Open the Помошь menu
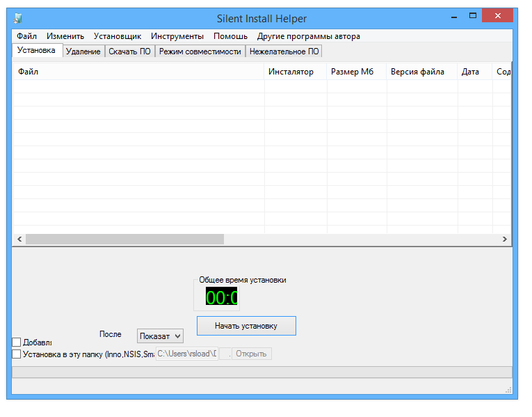Viewport: 532px width, 417px height. 230,36
